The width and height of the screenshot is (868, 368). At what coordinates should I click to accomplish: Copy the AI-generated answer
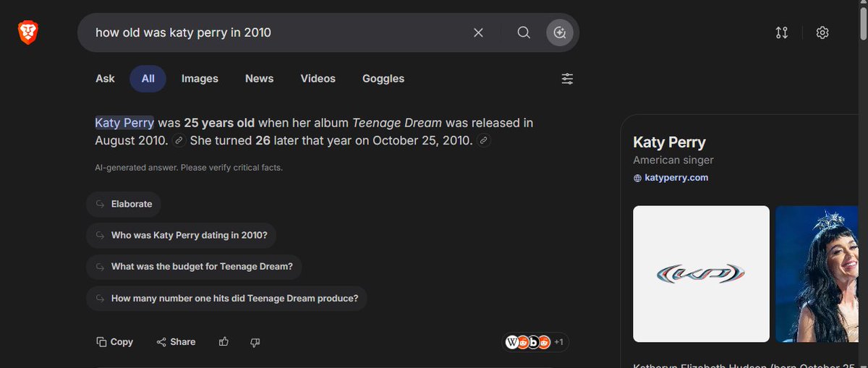pyautogui.click(x=115, y=342)
